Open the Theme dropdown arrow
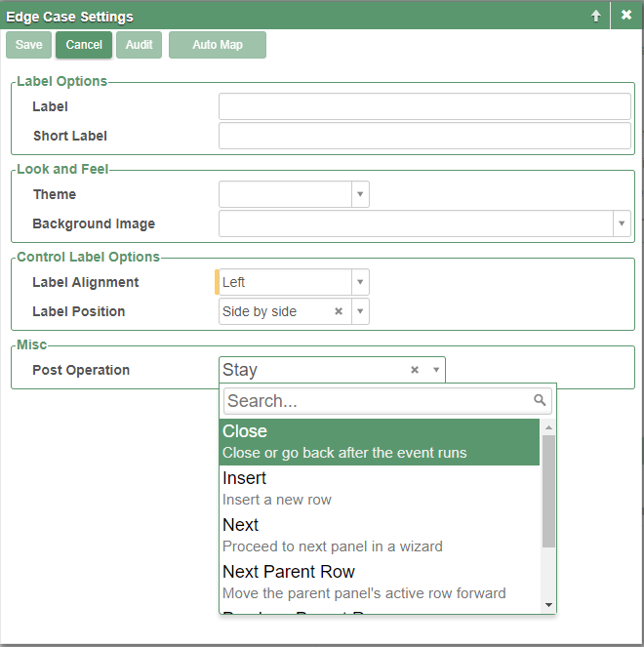644x647 pixels. point(360,194)
